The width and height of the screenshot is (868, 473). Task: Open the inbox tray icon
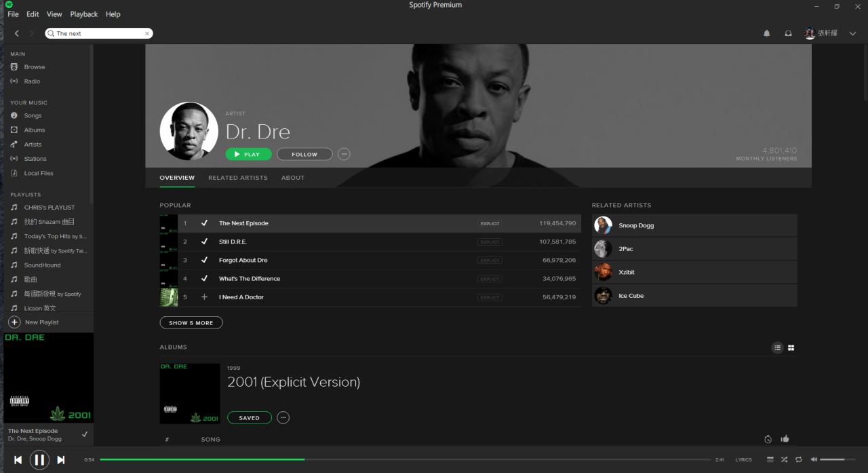pyautogui.click(x=788, y=33)
